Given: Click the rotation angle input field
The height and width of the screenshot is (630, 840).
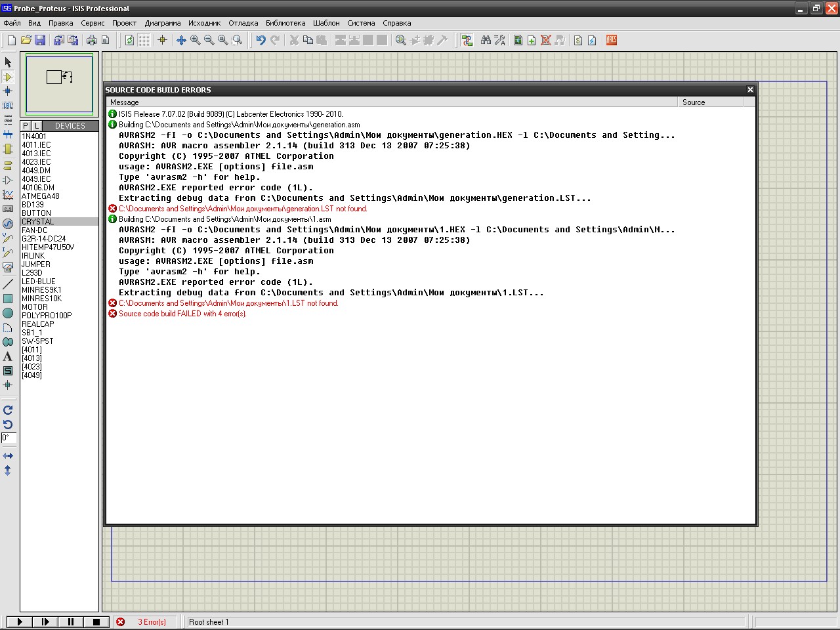Looking at the screenshot, I should pyautogui.click(x=9, y=438).
